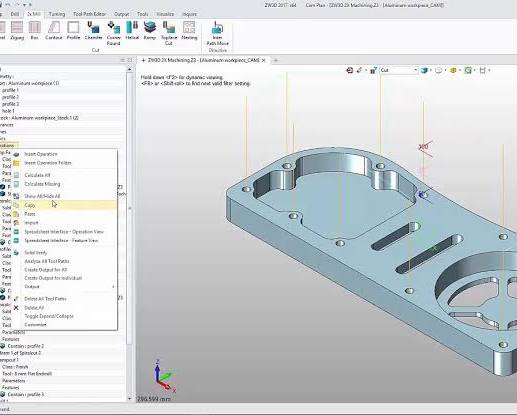The height and width of the screenshot is (415, 517).
Task: Click the yellow cube icon in the view toolbar
Action: click(x=453, y=70)
